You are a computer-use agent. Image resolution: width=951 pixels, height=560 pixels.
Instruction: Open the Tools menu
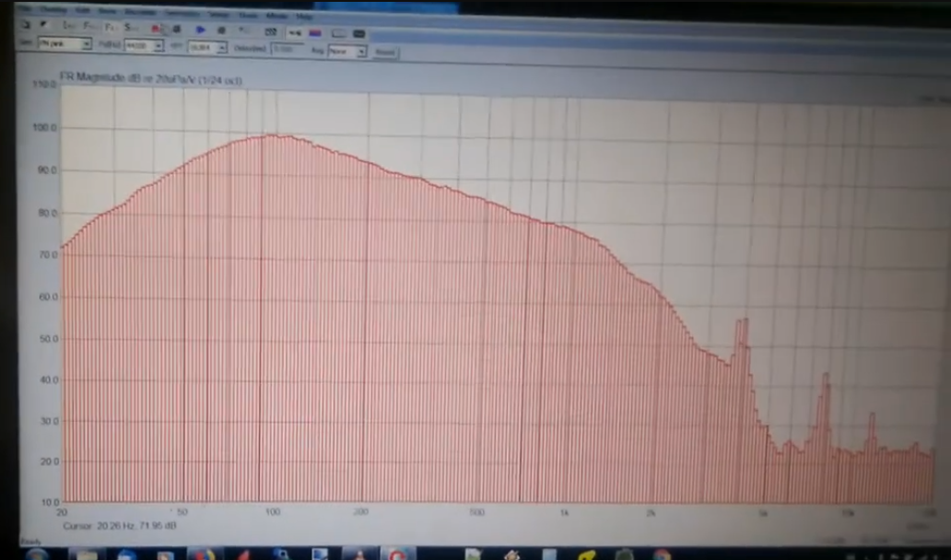click(x=248, y=15)
